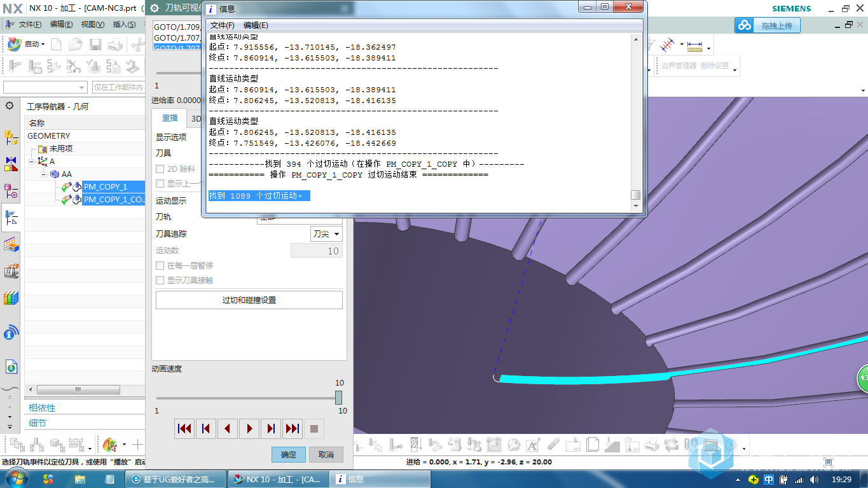Image resolution: width=868 pixels, height=488 pixels.
Task: Click 取消 to cancel dialog
Action: tap(326, 455)
